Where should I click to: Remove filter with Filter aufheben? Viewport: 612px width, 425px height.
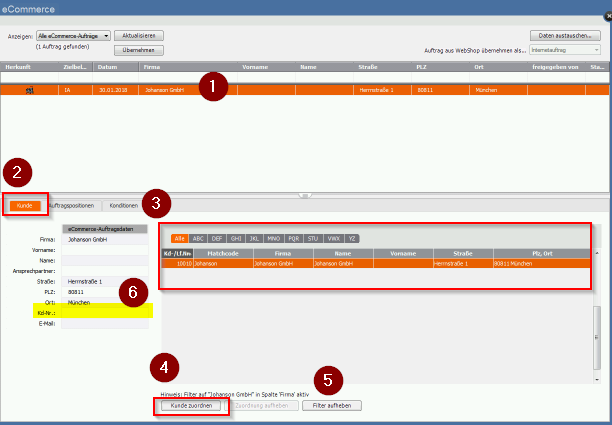tap(332, 405)
